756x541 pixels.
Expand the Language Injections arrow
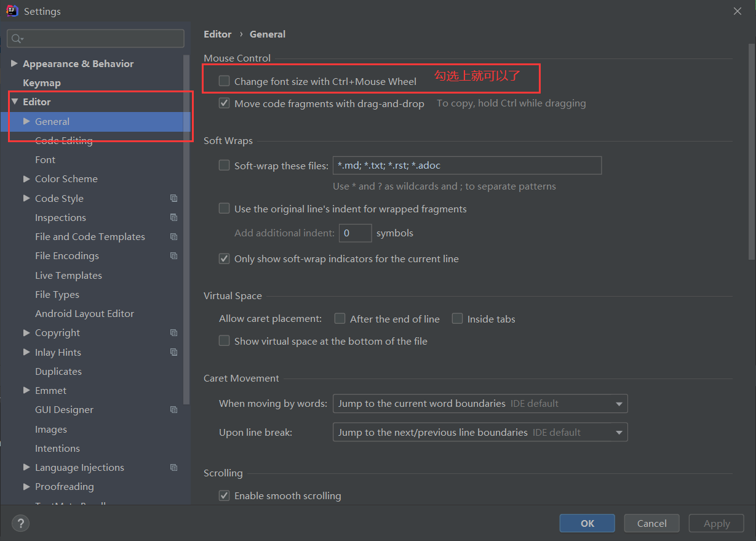click(26, 467)
